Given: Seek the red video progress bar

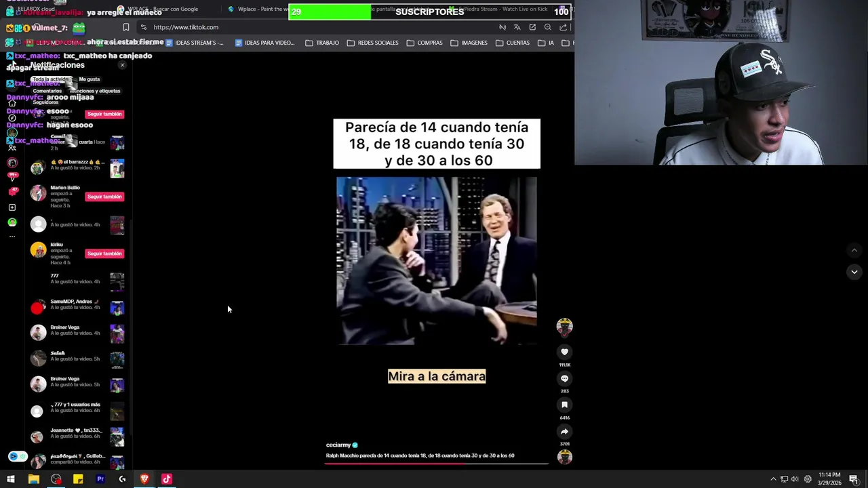Looking at the screenshot, I should point(437,464).
